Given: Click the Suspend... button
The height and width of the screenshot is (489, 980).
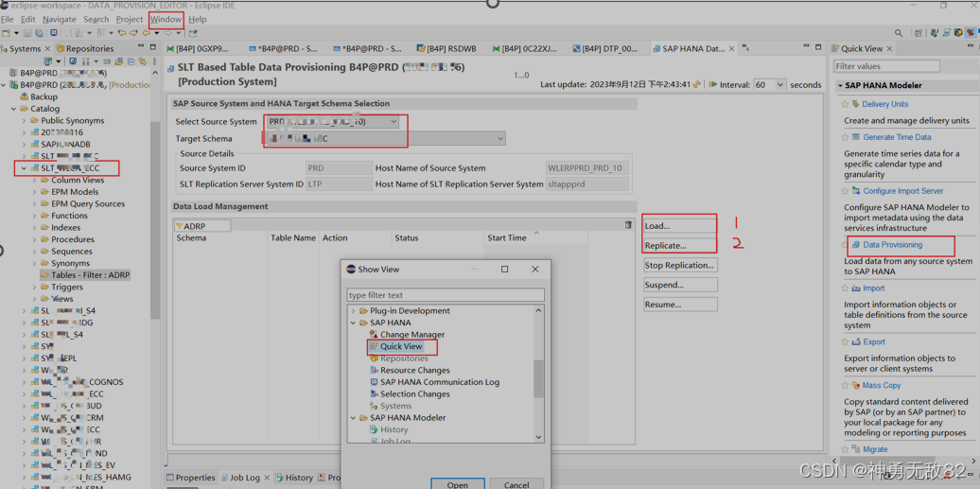Looking at the screenshot, I should click(x=681, y=285).
